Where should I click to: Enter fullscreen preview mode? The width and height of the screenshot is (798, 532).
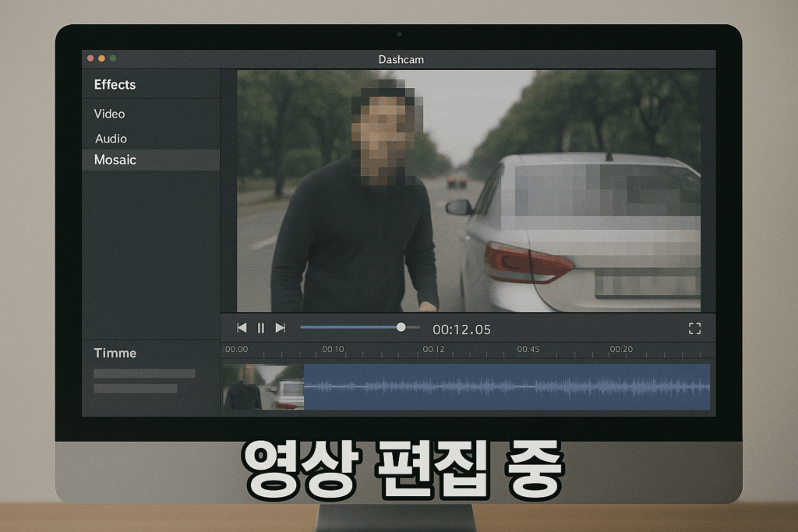pos(694,328)
